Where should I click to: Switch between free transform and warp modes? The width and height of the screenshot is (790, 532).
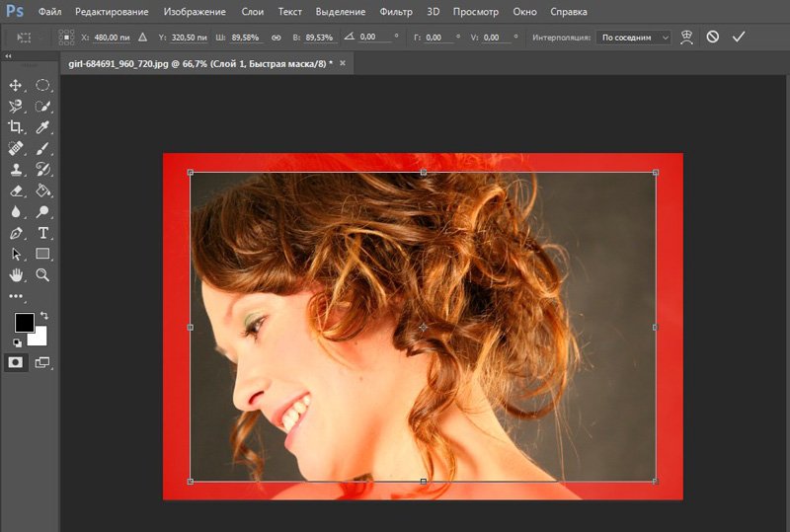686,38
